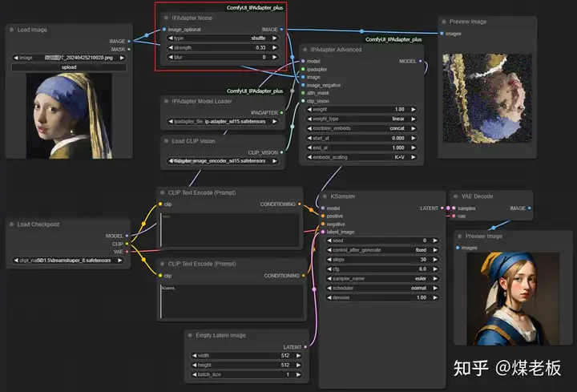Click the right arrow of the type widget
The width and height of the screenshot is (577, 392).
pyautogui.click(x=275, y=38)
